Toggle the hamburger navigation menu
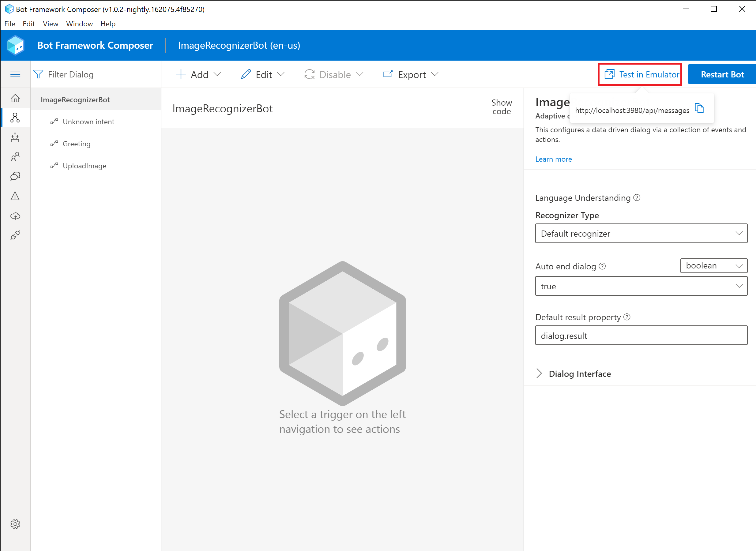Image resolution: width=756 pixels, height=551 pixels. (15, 74)
